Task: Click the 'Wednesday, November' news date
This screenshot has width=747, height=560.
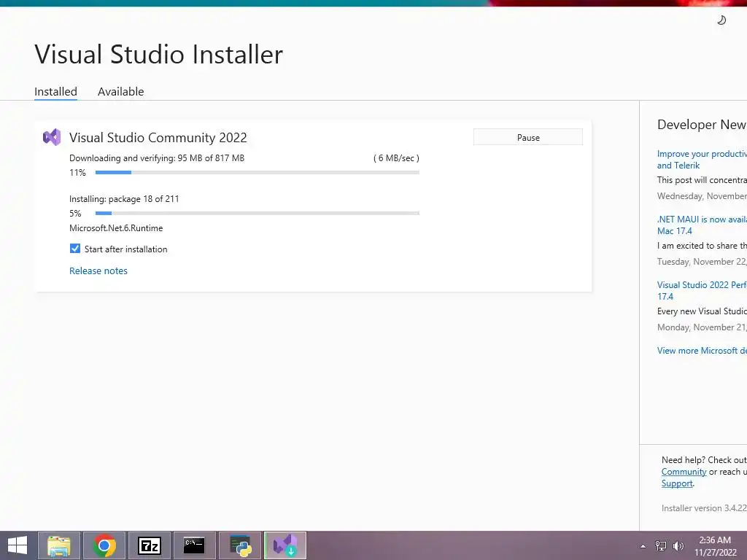Action: coord(702,196)
